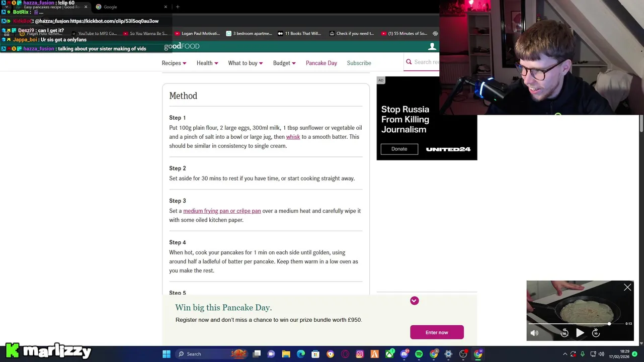
Task: Click the Enter now button
Action: tap(437, 332)
